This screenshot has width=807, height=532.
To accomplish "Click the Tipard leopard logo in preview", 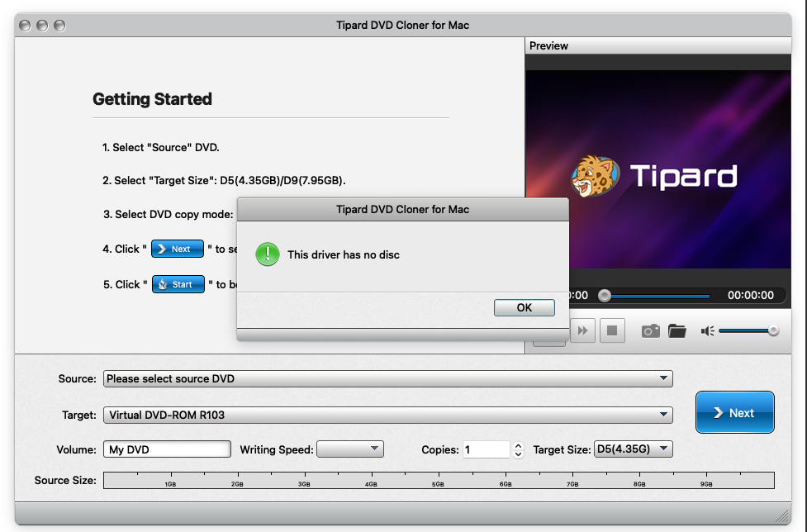I will coord(595,176).
